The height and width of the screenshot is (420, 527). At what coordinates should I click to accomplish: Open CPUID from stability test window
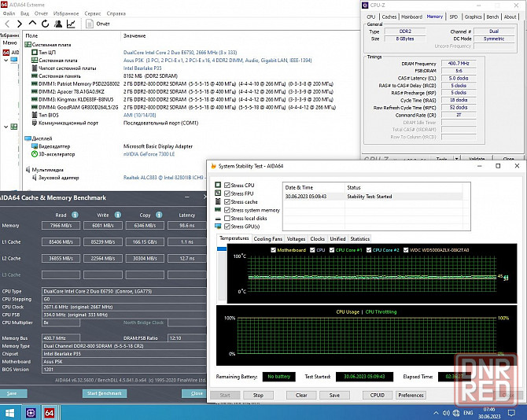tap(377, 395)
